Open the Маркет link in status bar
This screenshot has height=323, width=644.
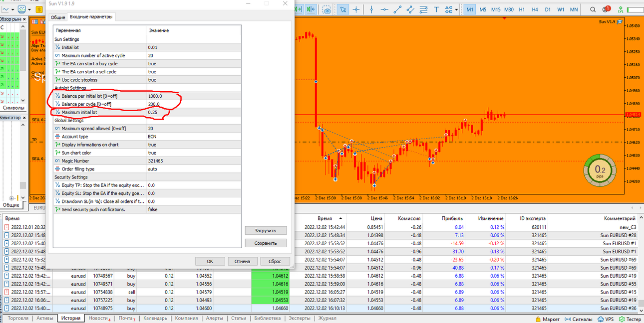click(547, 319)
